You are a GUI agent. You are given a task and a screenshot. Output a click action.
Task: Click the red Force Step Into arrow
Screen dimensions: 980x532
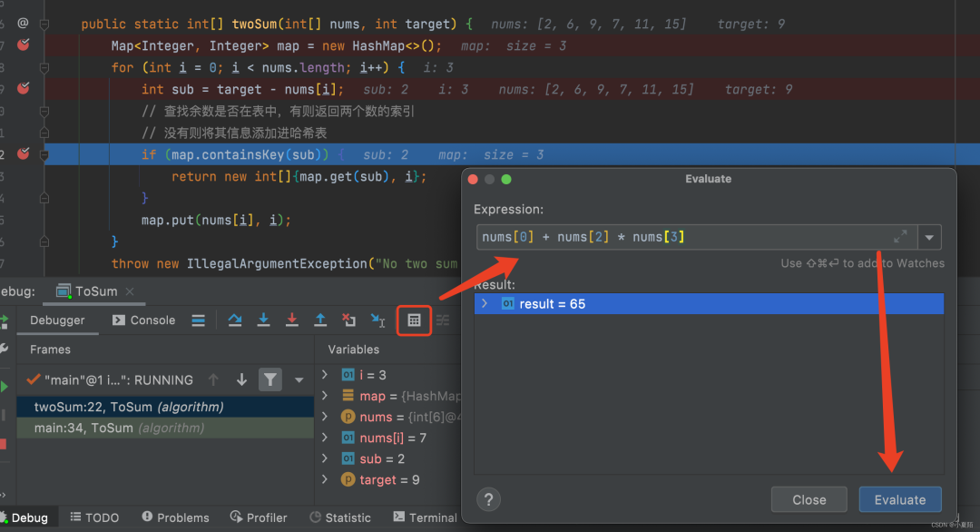(x=291, y=320)
